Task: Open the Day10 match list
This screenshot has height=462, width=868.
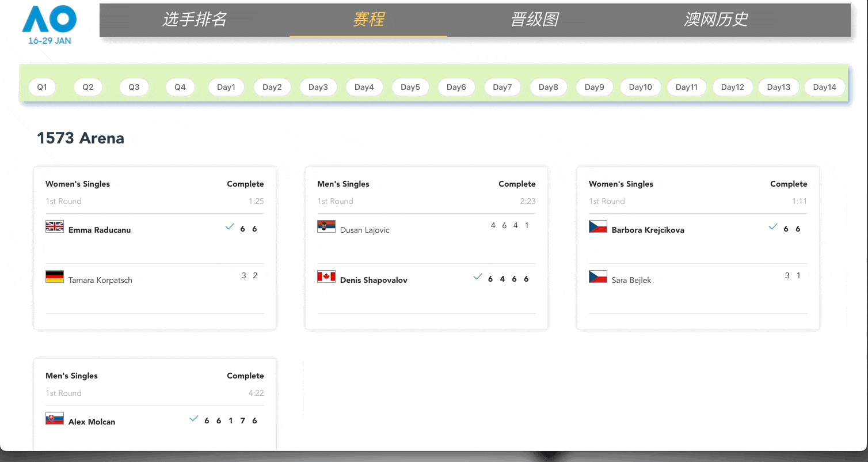Action: click(x=641, y=87)
